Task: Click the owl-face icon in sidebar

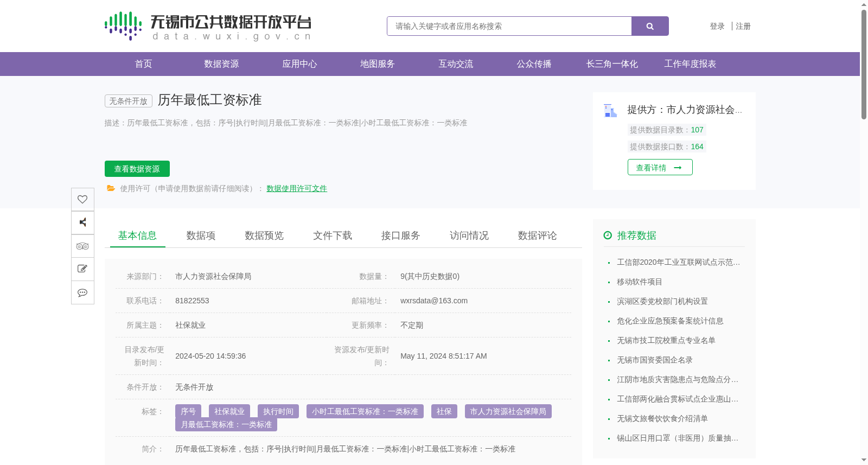Action: pyautogui.click(x=82, y=246)
